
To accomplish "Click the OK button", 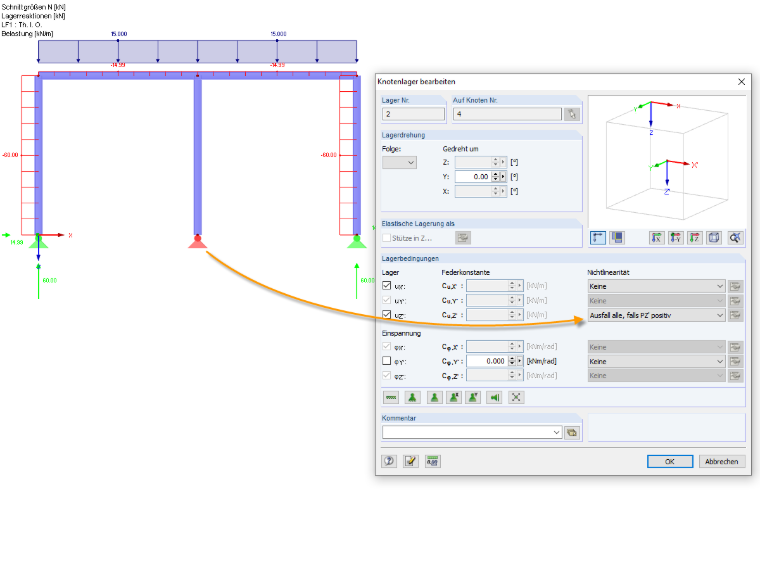I will (670, 461).
